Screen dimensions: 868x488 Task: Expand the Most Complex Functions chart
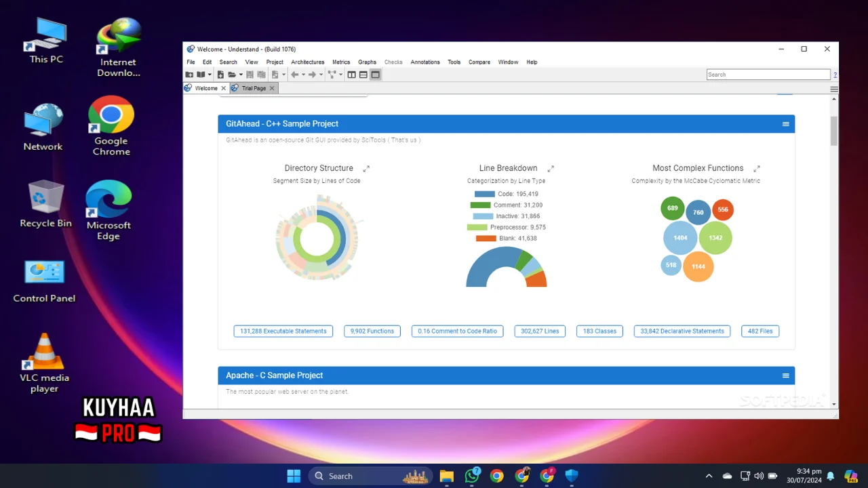point(757,168)
